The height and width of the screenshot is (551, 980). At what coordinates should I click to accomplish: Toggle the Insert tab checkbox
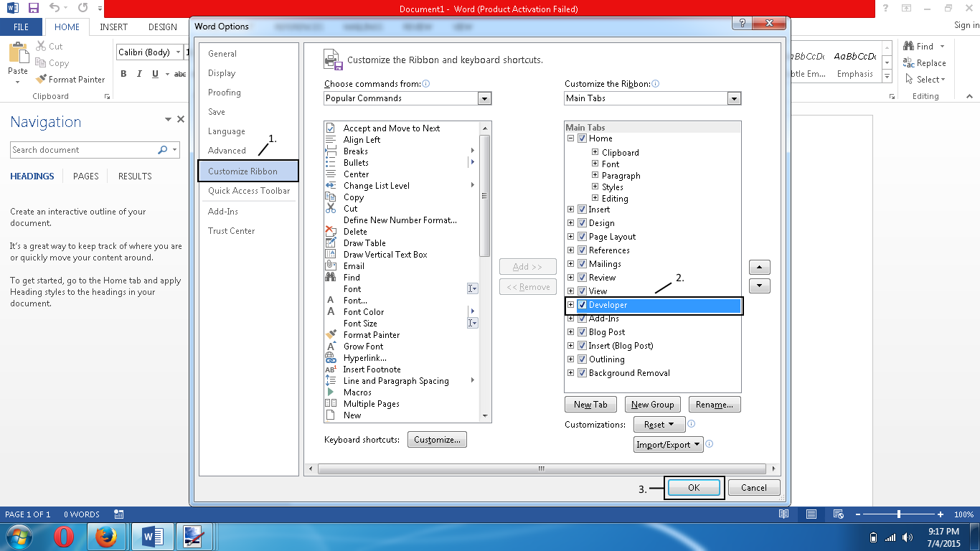[x=583, y=209]
